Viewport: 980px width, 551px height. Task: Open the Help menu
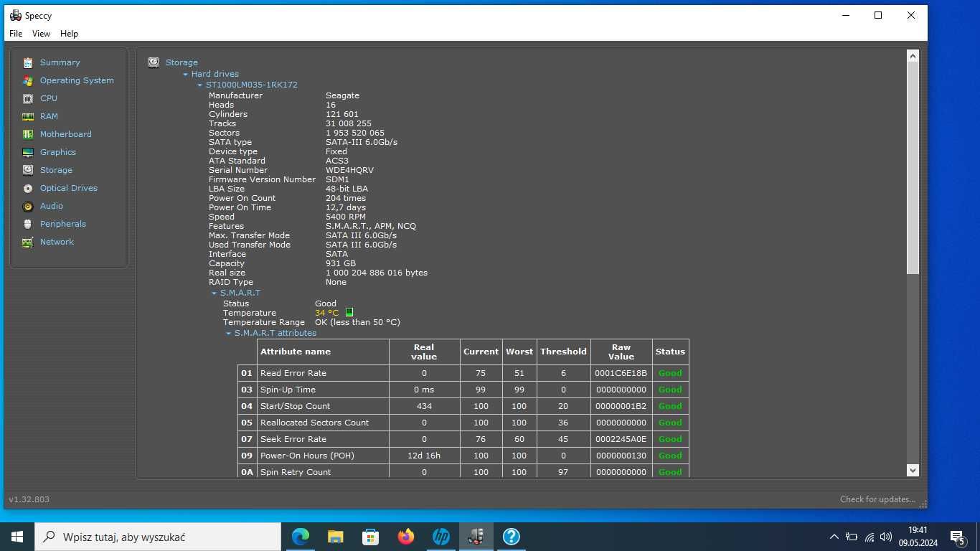pyautogui.click(x=69, y=34)
